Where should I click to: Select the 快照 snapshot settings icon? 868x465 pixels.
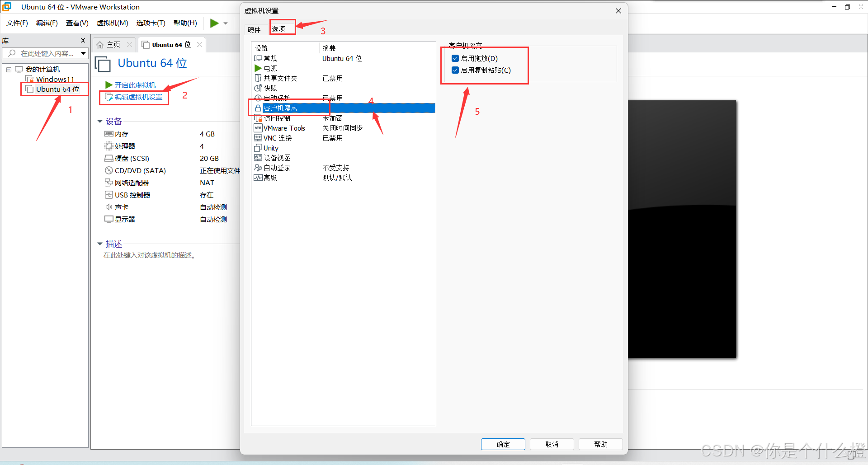pos(258,88)
